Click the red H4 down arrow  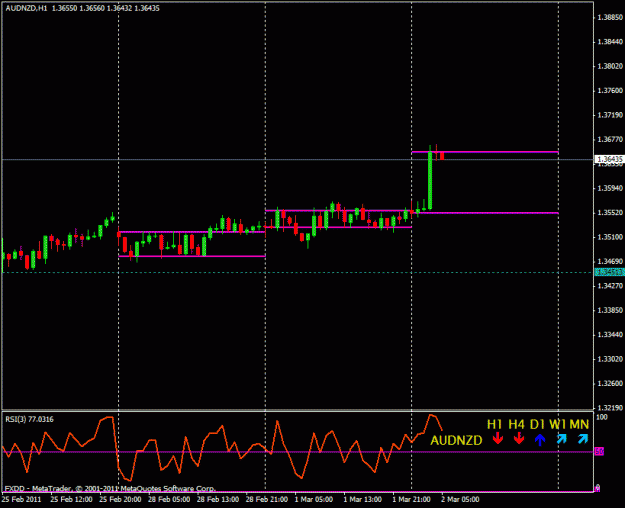pos(519,439)
